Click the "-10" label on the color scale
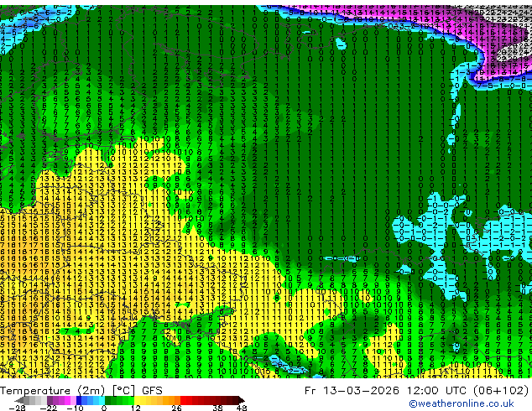The width and height of the screenshot is (532, 411). tap(75, 408)
